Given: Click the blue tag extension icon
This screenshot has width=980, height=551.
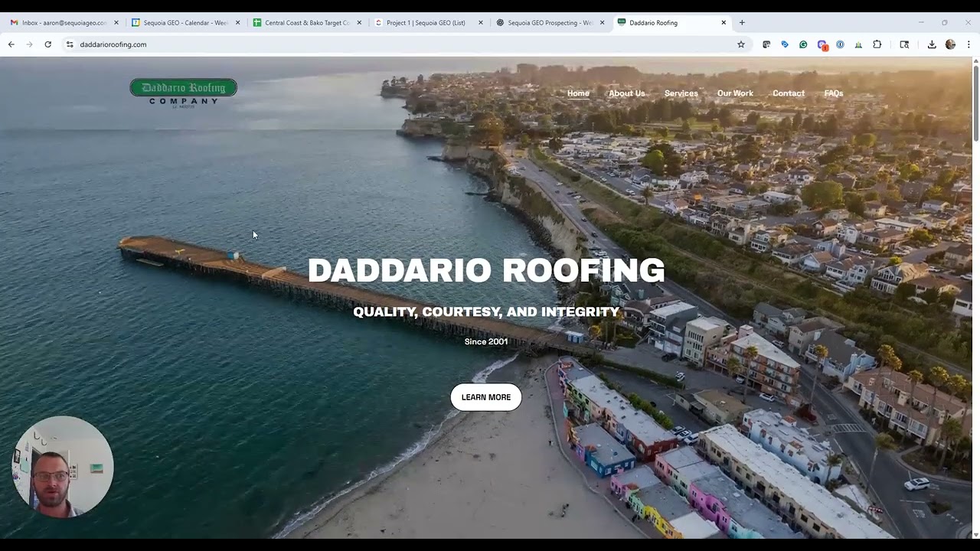Looking at the screenshot, I should click(x=785, y=44).
